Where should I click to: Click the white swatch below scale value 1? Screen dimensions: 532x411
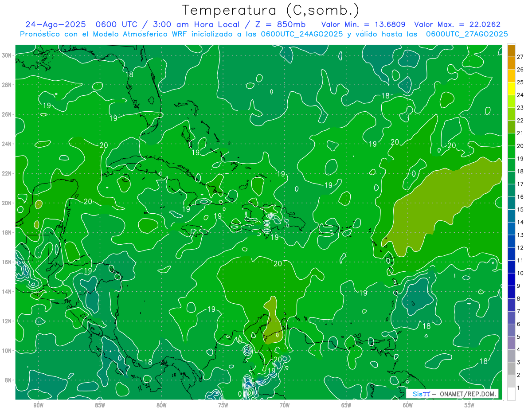point(511,394)
